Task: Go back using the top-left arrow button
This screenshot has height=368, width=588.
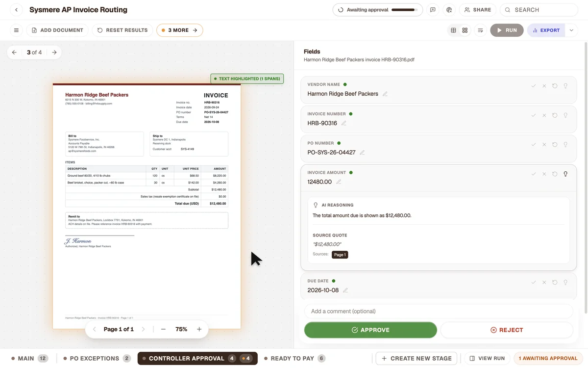Action: (x=16, y=10)
